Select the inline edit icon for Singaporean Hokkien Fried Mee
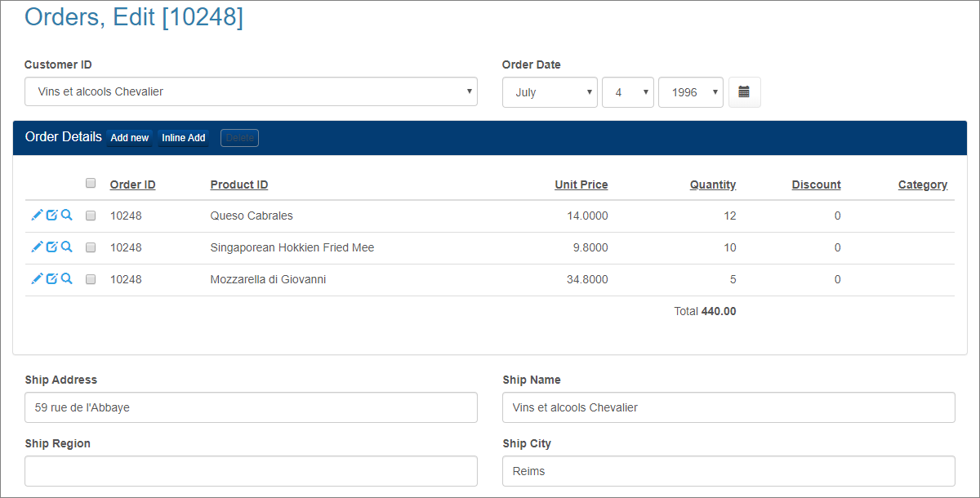This screenshot has width=980, height=498. coord(51,247)
